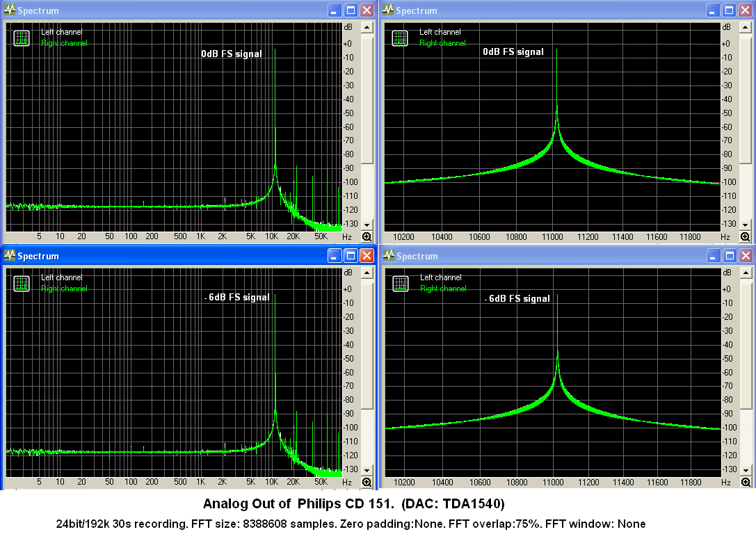
Task: Minimize the bottom-left -6dB log-scale Spectrum window
Action: [335, 256]
